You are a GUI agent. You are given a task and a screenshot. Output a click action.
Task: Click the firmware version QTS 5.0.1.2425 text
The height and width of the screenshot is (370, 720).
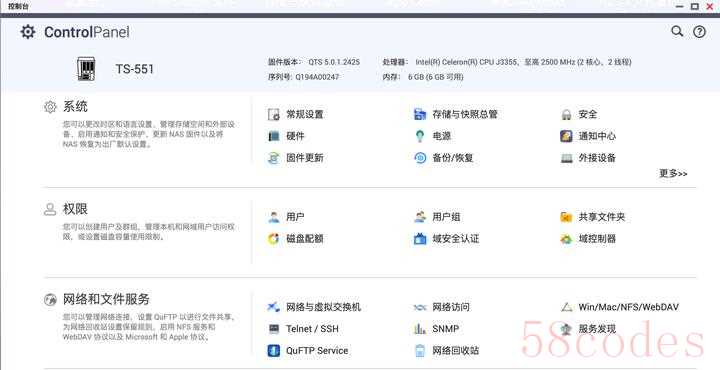(x=334, y=62)
